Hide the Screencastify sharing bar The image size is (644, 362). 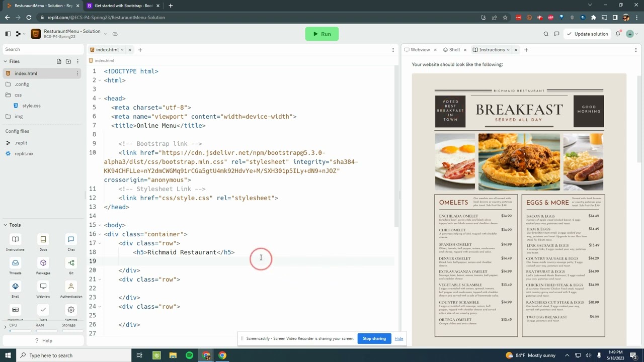click(x=399, y=338)
